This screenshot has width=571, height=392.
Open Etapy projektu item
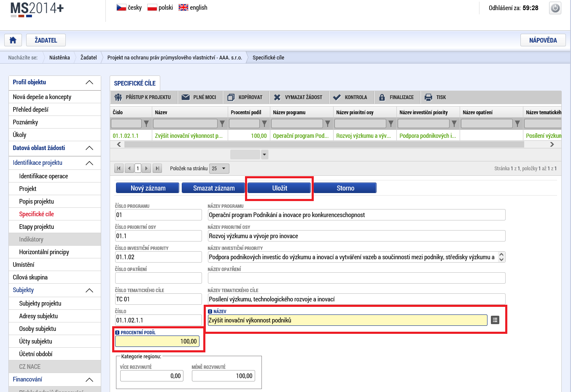coord(55,227)
